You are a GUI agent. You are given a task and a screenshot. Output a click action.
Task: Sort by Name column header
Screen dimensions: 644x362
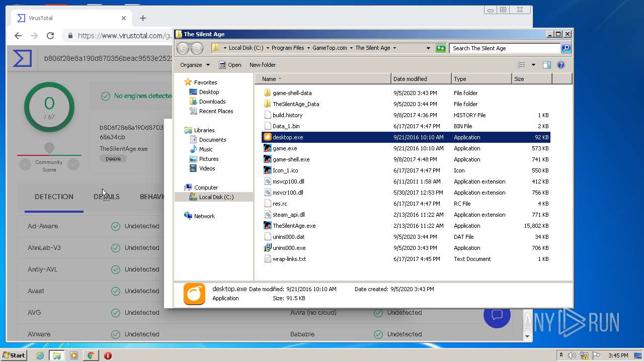tap(323, 79)
